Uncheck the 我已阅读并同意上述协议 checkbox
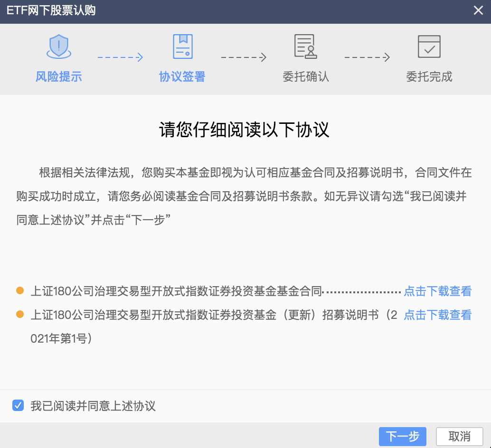The height and width of the screenshot is (448, 491). 18,406
